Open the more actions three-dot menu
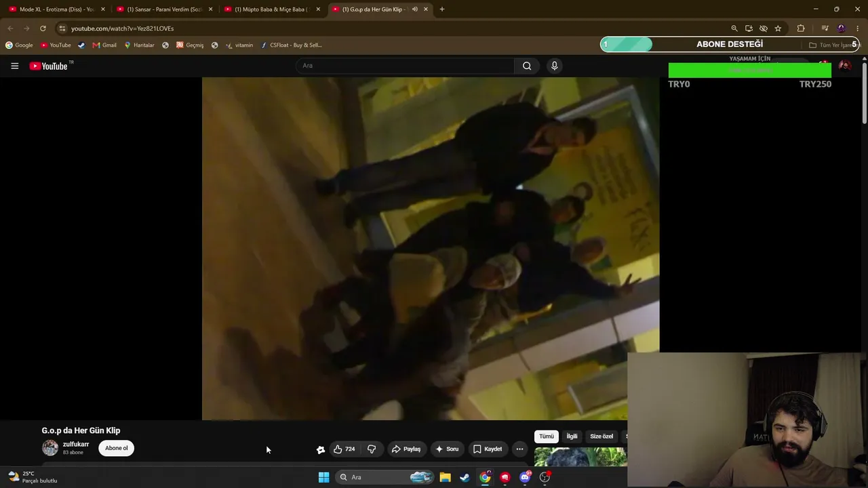Screen dimensions: 868x488 pos(519,449)
